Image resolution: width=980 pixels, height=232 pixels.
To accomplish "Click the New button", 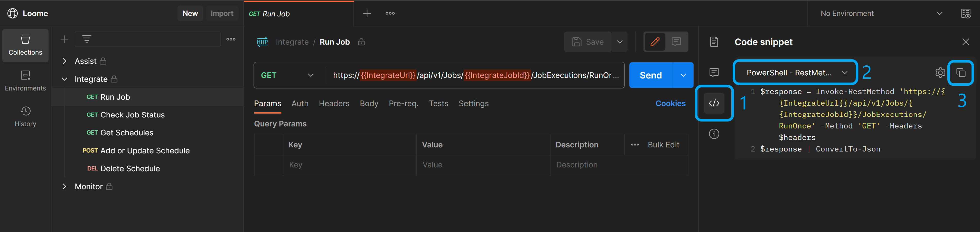I will pyautogui.click(x=190, y=13).
